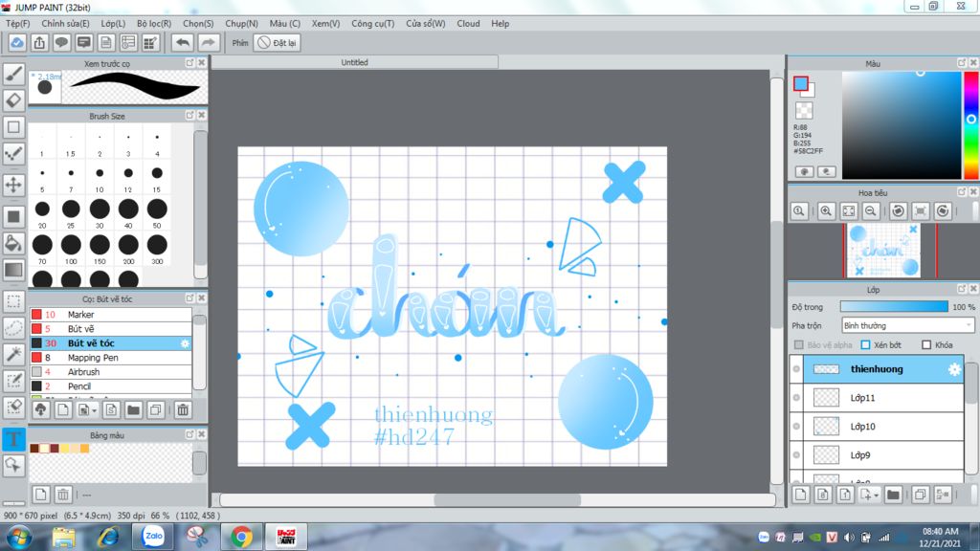The image size is (980, 551).
Task: Expand the add-special-layer dropdown in Layer panel
Action: [876, 496]
